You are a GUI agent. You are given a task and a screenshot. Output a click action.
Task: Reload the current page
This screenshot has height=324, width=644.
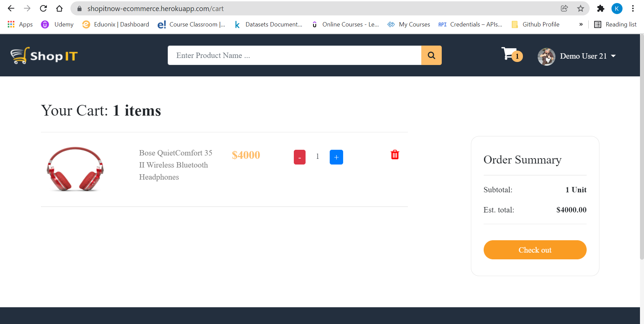click(x=43, y=8)
